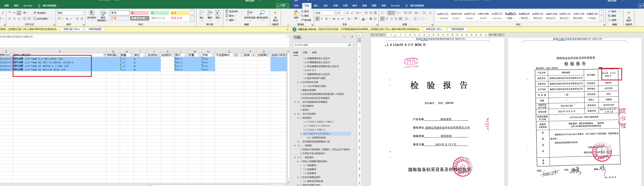Click Format Painter (格式刷) in Word
The height and width of the screenshot is (186, 644).
[x=306, y=20]
